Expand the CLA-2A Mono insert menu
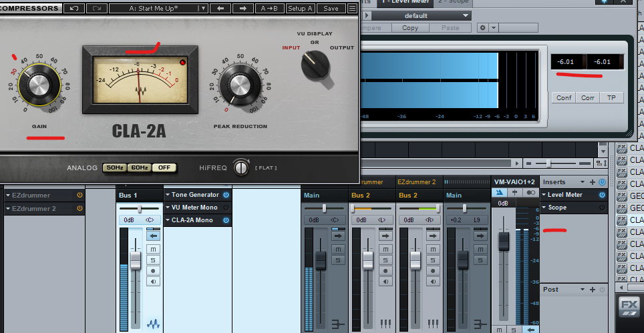The height and width of the screenshot is (333, 644). point(168,220)
